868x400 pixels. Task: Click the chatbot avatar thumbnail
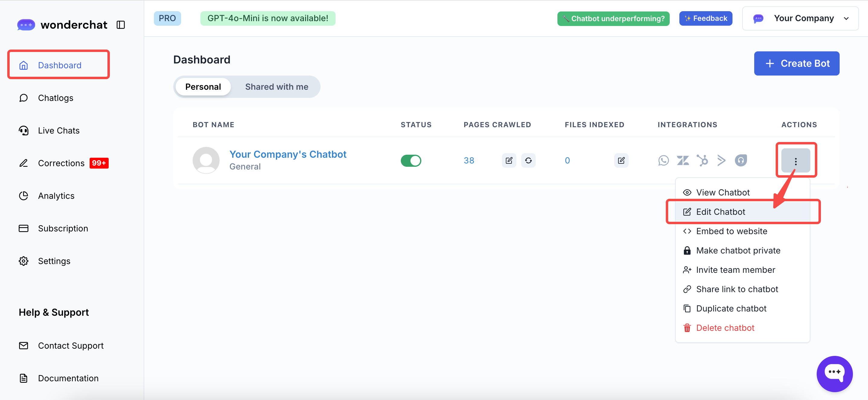(206, 160)
